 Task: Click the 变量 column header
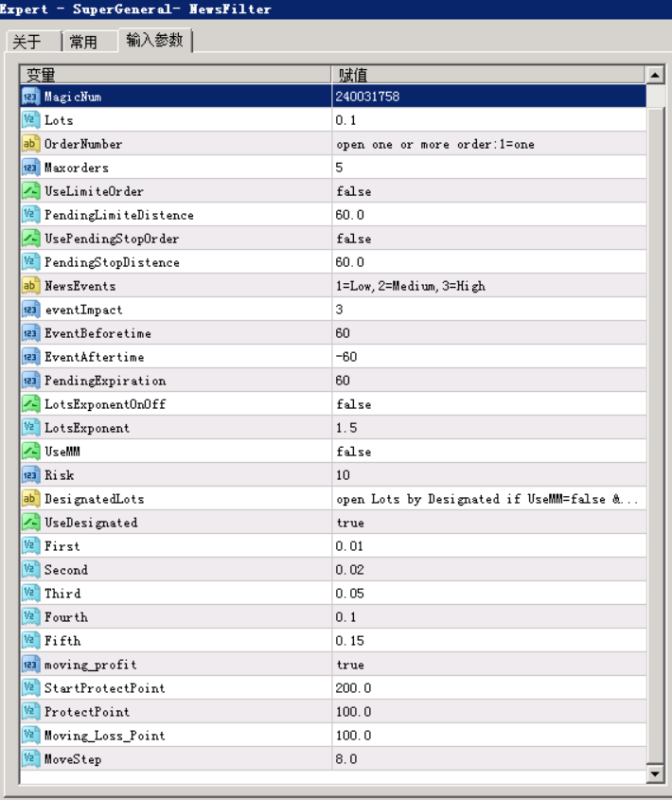[175, 75]
